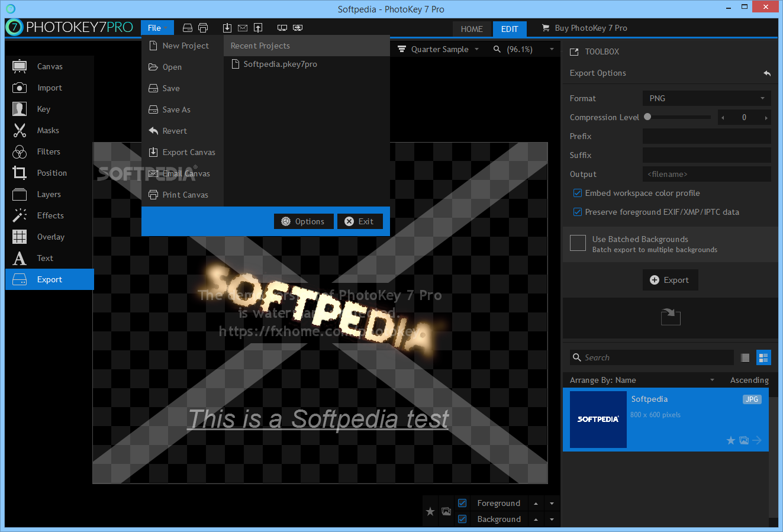Click the PhotoKey 7 Pro logo
This screenshot has width=783, height=532.
coord(69,27)
